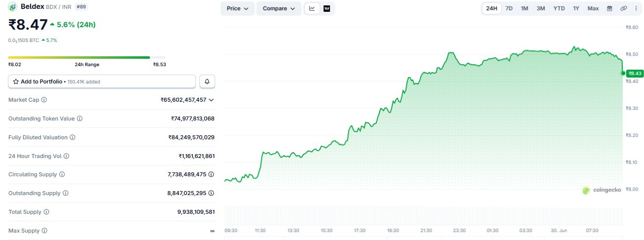This screenshot has width=644, height=240.
Task: Switch to line chart view icon
Action: coord(312,8)
